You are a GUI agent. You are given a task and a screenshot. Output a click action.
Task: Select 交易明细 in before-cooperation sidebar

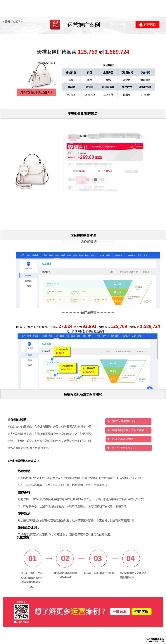pyautogui.click(x=28, y=286)
